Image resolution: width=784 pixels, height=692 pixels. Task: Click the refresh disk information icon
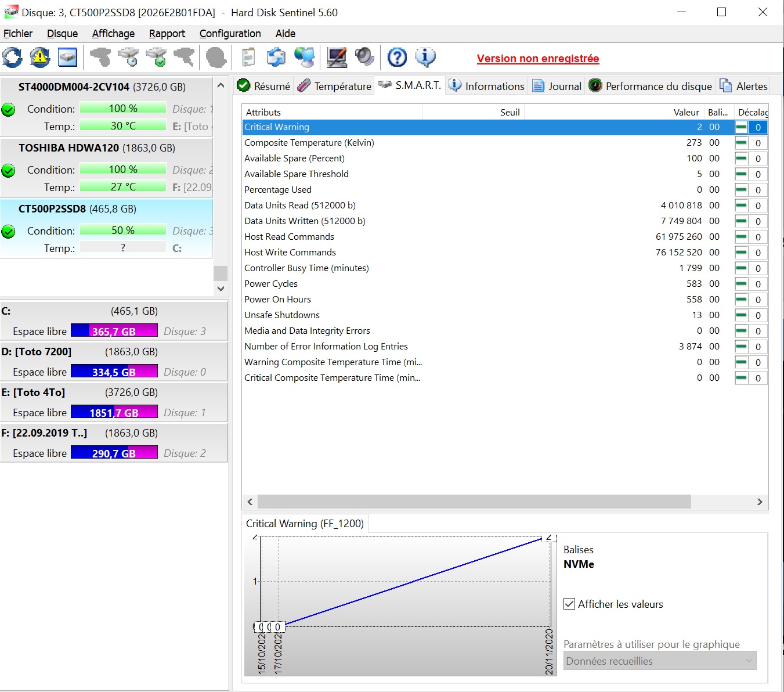[x=12, y=57]
